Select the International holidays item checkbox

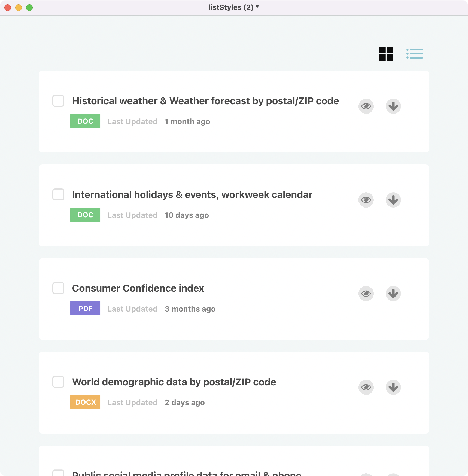coord(58,194)
